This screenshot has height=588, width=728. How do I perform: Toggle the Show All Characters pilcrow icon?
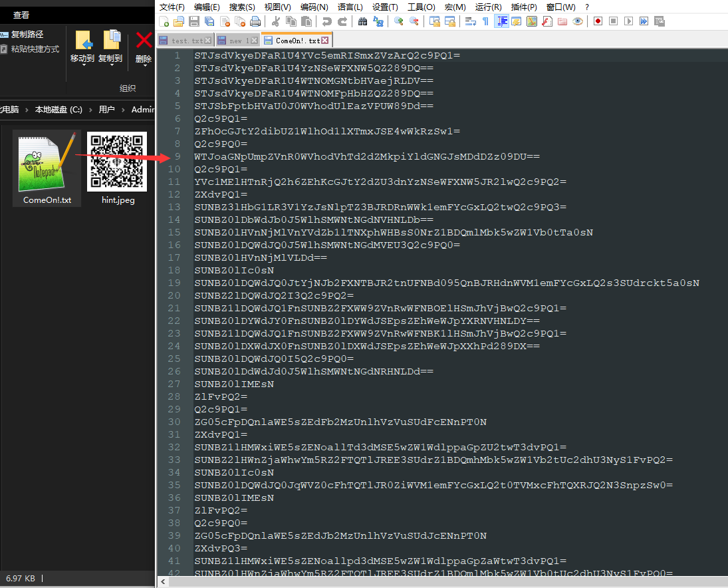pos(485,21)
